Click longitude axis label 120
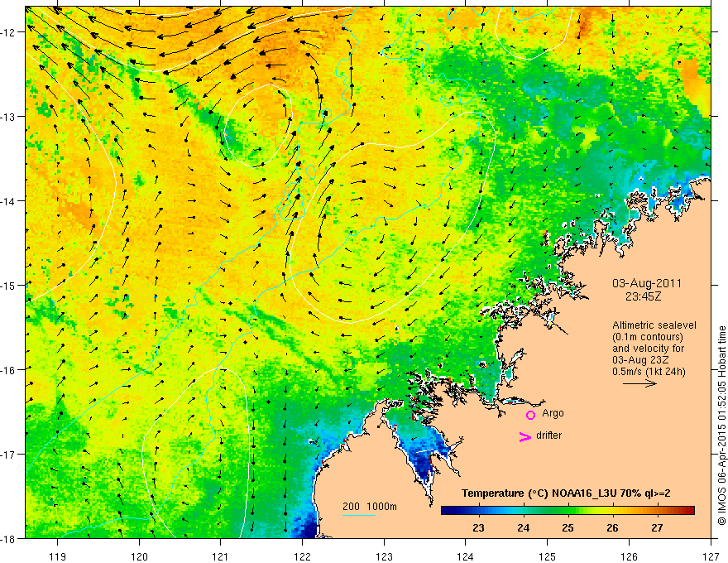 click(x=139, y=556)
